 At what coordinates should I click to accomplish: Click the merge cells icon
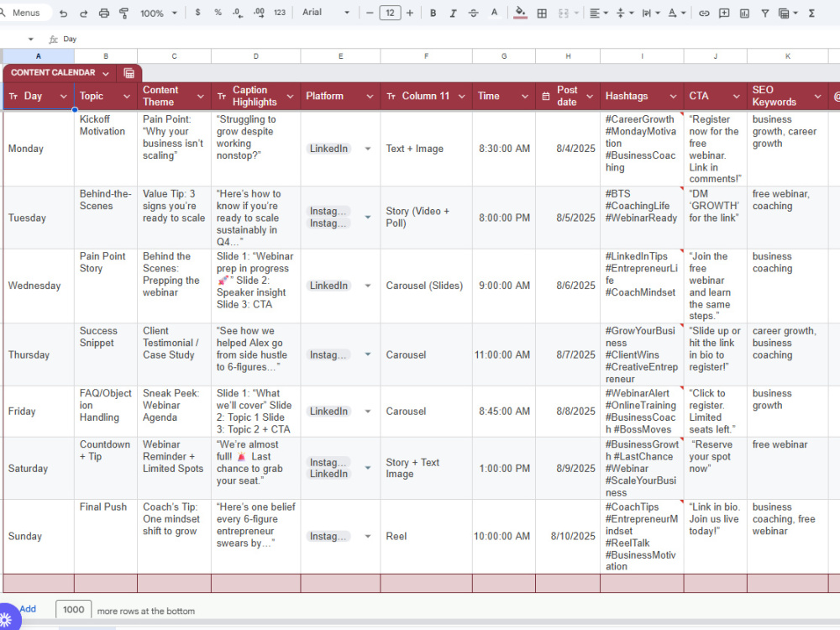tap(564, 13)
